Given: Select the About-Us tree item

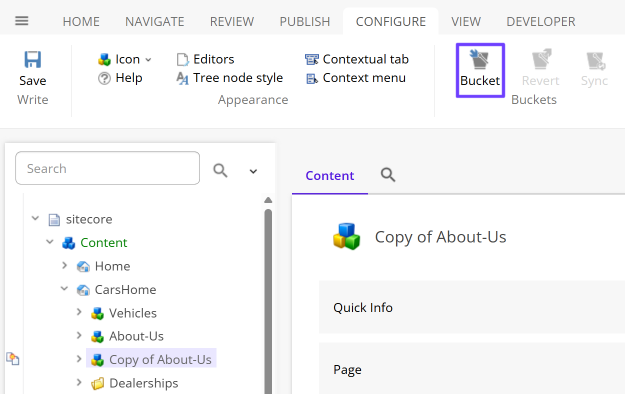Looking at the screenshot, I should 136,336.
